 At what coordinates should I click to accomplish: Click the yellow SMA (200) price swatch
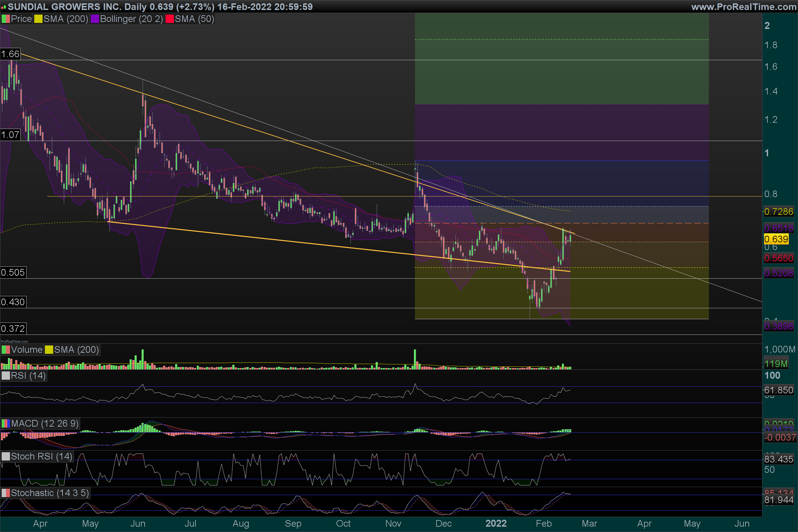coord(38,19)
